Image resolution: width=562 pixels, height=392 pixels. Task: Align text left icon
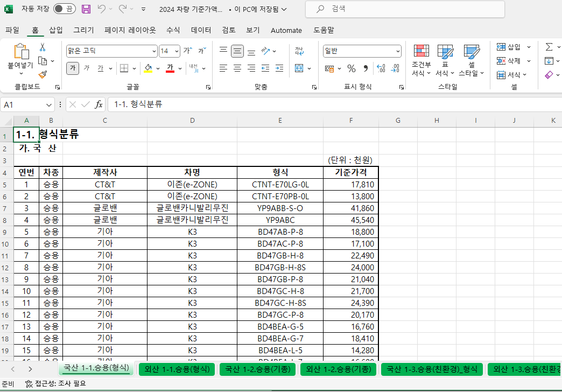[223, 68]
